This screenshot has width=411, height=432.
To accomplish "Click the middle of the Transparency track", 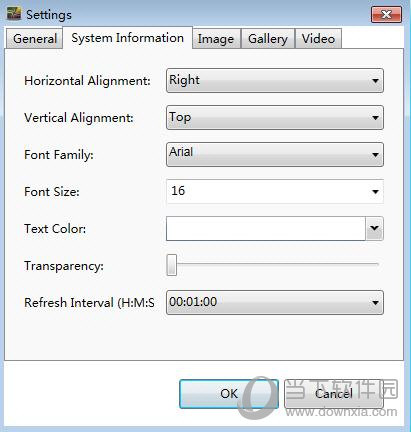I will pyautogui.click(x=273, y=264).
